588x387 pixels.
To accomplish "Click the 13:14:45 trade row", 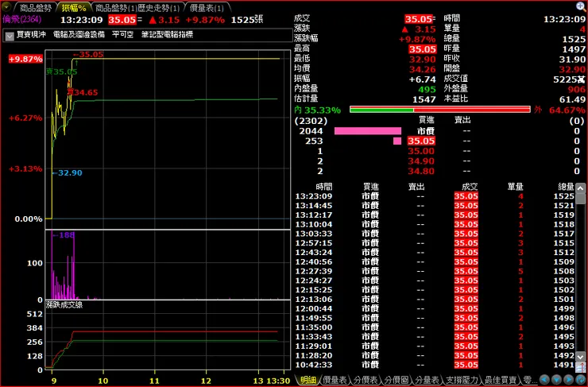I will click(435, 206).
